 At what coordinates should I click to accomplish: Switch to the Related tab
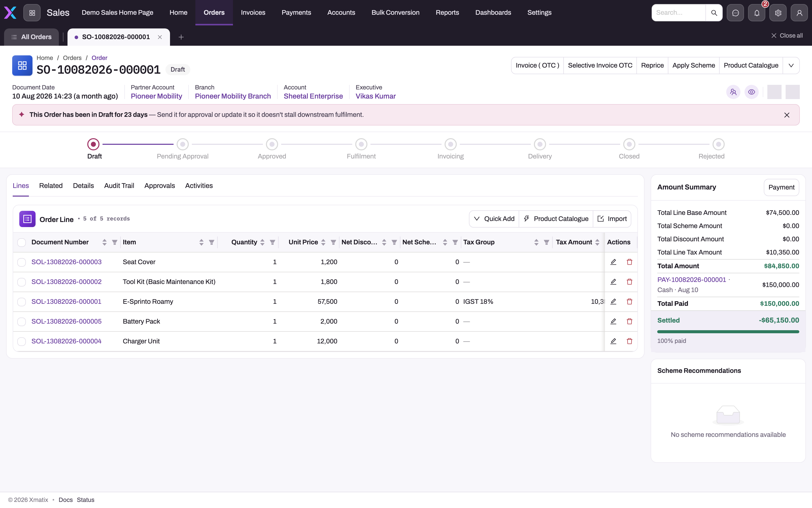pos(51,186)
